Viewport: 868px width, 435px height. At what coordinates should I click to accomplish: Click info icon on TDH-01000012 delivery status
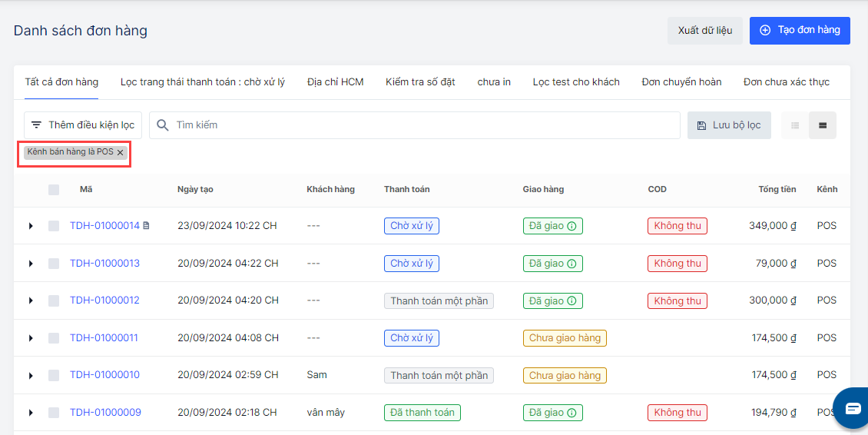click(571, 301)
